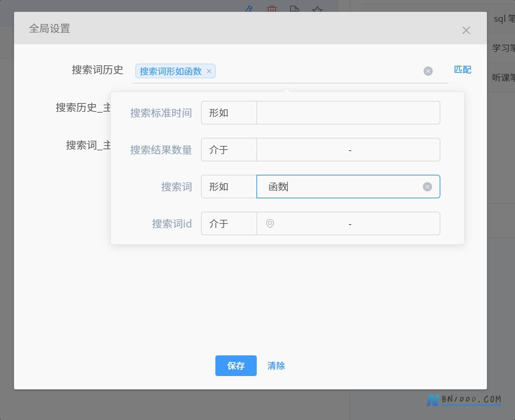Close the 全局设置 dialog
515x420 pixels.
pos(466,30)
